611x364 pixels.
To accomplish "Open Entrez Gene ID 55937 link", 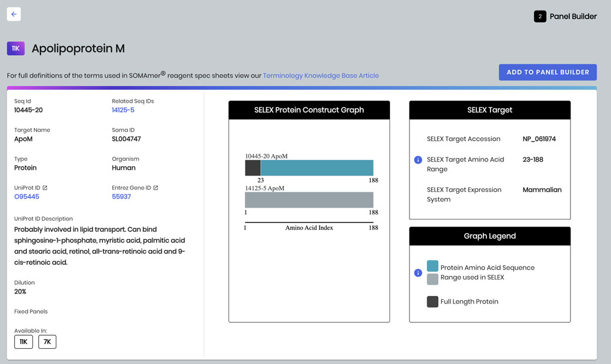I will [x=121, y=197].
